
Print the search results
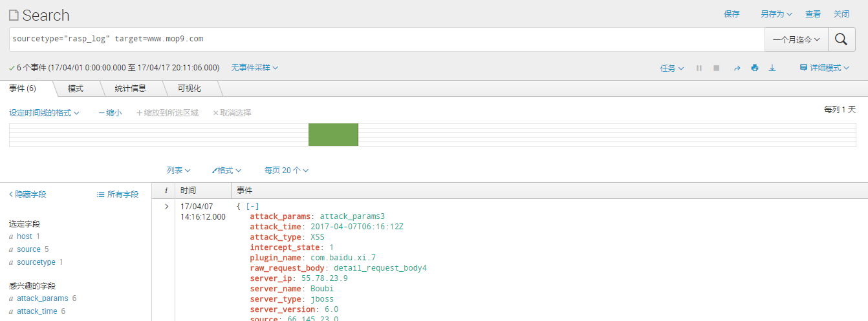coord(754,68)
